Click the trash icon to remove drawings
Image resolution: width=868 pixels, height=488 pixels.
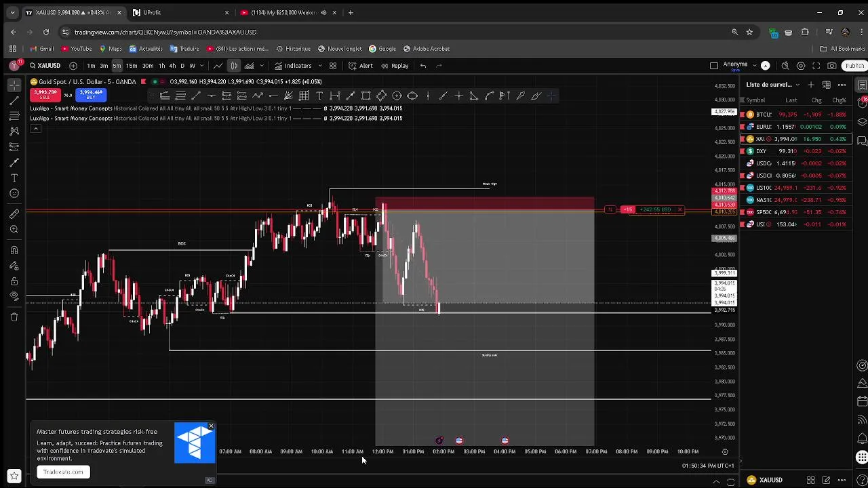pyautogui.click(x=14, y=317)
